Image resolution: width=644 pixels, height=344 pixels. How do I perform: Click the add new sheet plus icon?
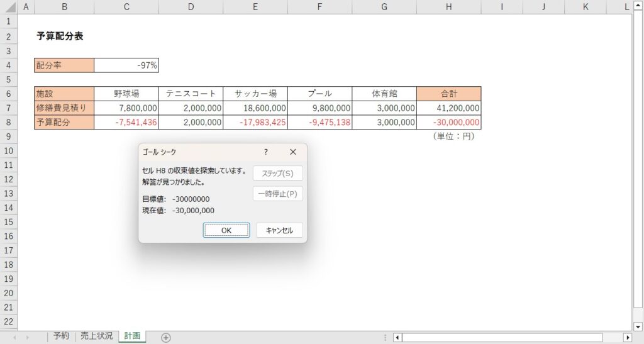tap(166, 338)
